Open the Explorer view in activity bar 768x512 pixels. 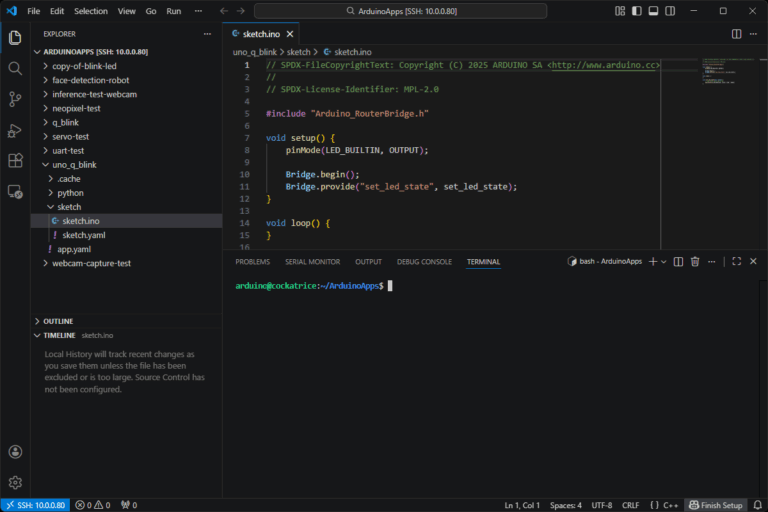click(x=15, y=38)
